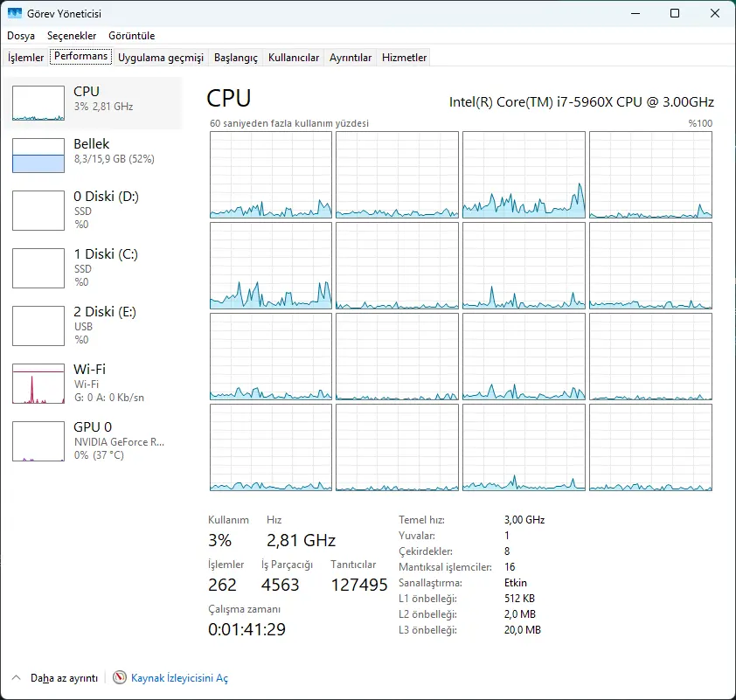The image size is (736, 700).
Task: Open the Seçenekler menu
Action: click(72, 36)
